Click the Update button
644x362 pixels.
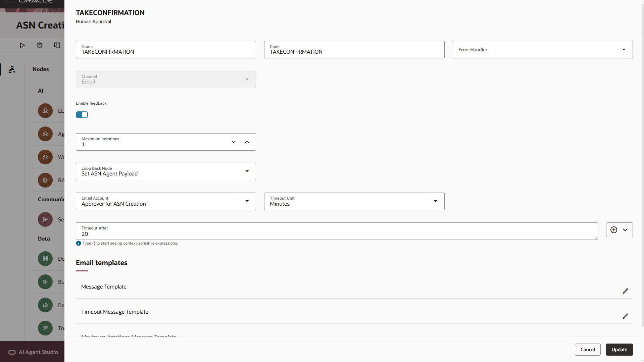[619, 349]
